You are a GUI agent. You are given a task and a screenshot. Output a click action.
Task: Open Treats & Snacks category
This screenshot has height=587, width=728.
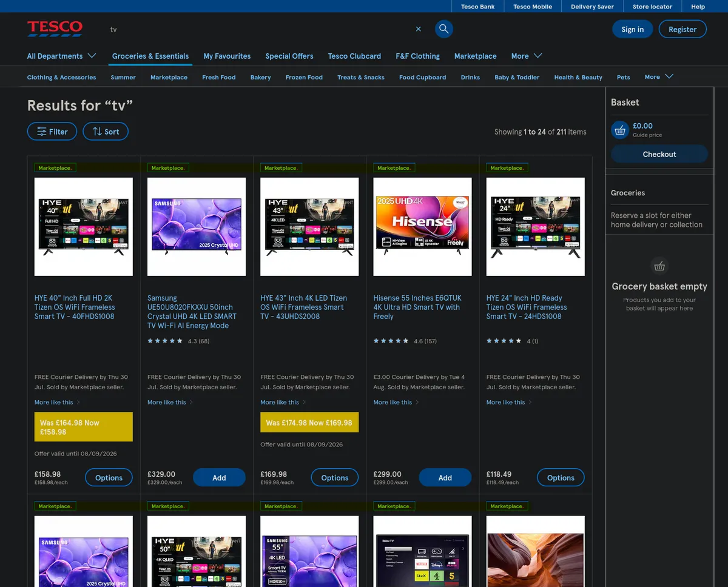(x=361, y=77)
